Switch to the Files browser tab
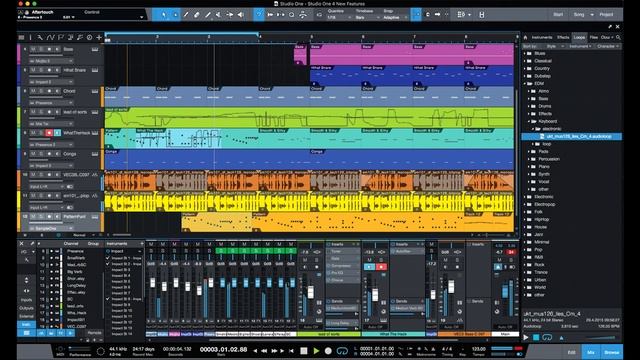 point(594,37)
